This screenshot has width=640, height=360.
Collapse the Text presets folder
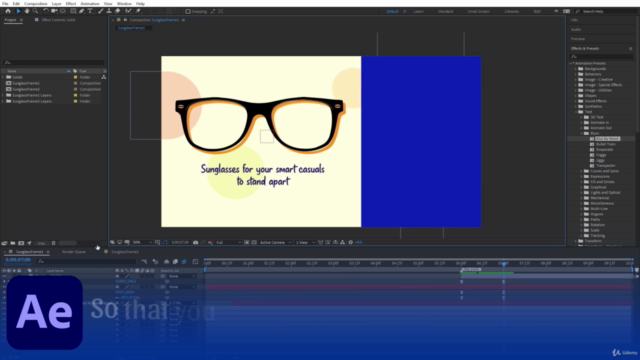pos(576,112)
